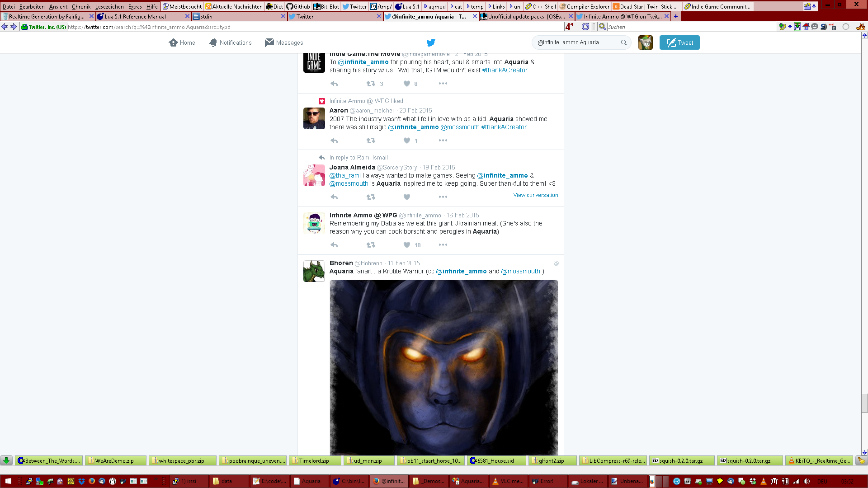Click Bhoren's avatar
Screen dimensions: 868x488
[x=314, y=271]
